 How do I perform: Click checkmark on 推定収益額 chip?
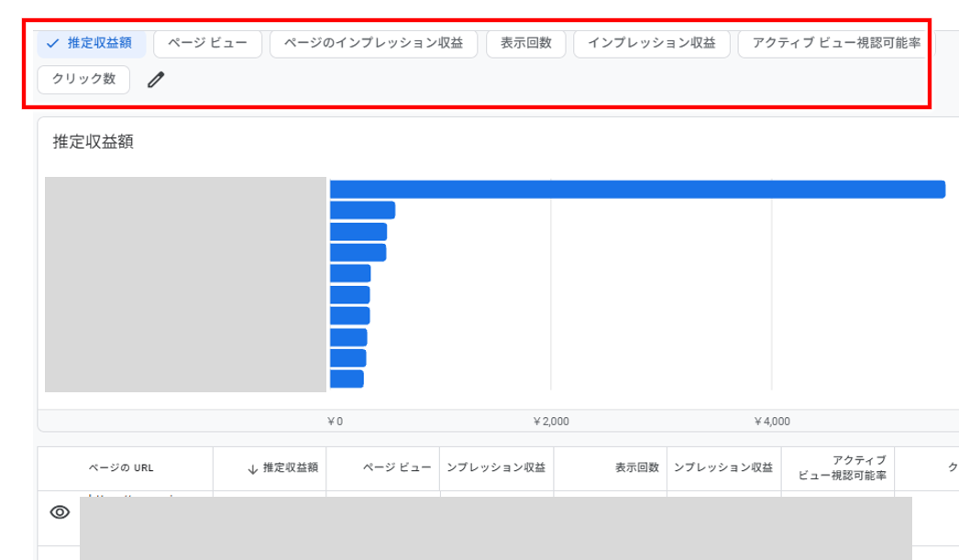tap(52, 43)
